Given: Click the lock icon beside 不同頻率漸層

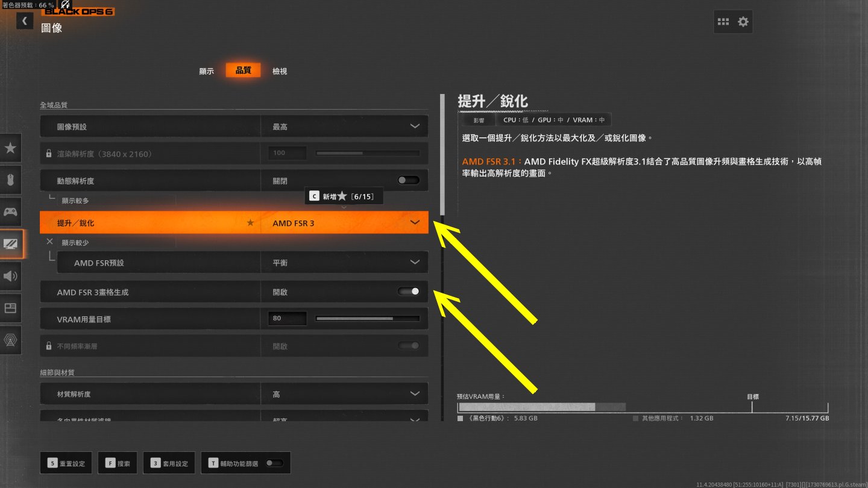Looking at the screenshot, I should coord(49,346).
